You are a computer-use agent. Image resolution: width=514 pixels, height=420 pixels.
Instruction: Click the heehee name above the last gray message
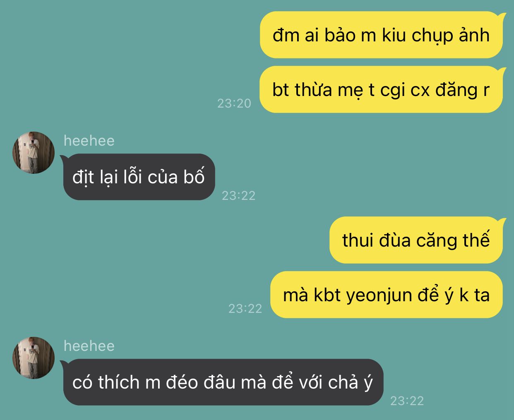tap(89, 346)
